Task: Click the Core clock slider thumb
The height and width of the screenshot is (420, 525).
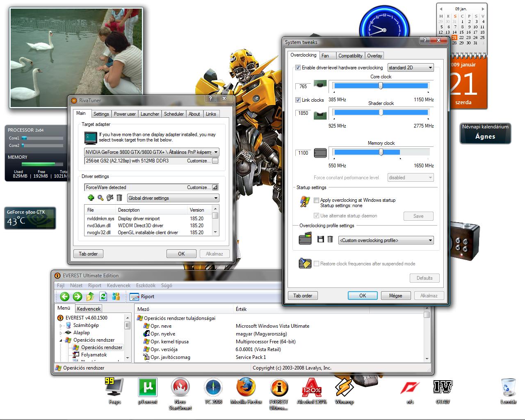Action: tap(381, 86)
